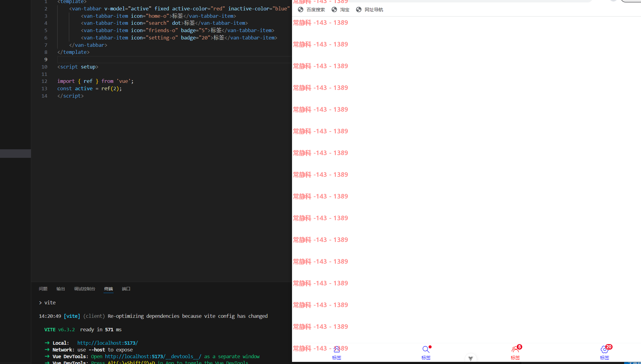Click the closing '</template>' tag
This screenshot has width=641, height=364.
[x=73, y=52]
